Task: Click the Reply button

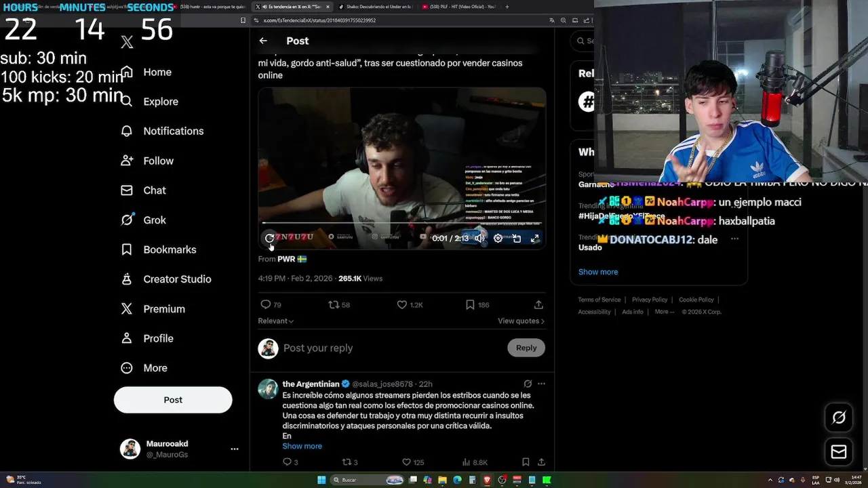Action: click(x=526, y=348)
